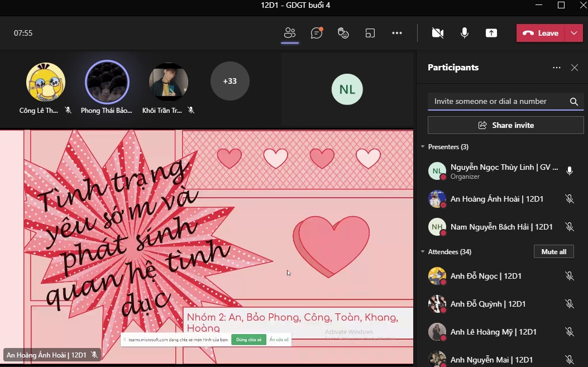Collapse the Attendees section
Image resolution: width=588 pixels, height=367 pixels.
(x=423, y=252)
